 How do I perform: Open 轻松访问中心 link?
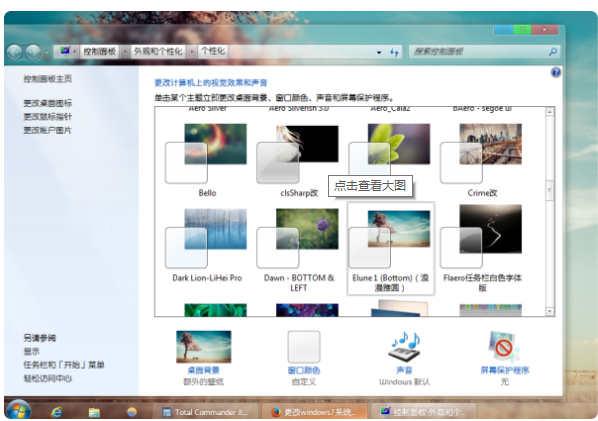48,379
